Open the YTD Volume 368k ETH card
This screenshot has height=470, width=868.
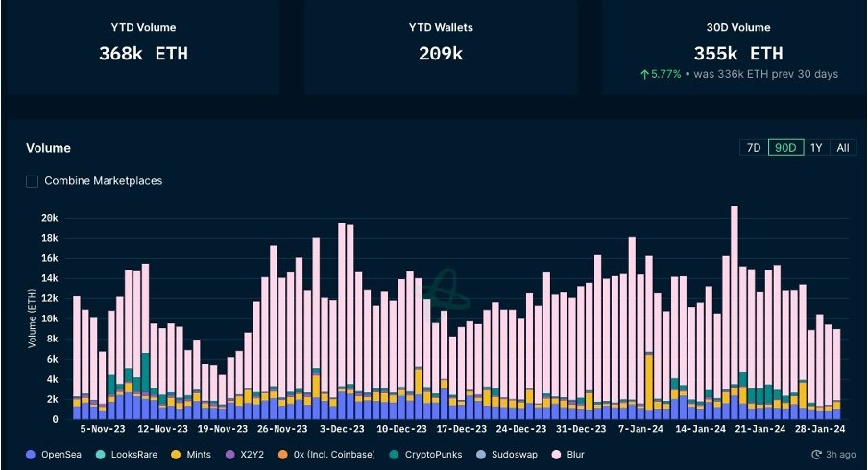(143, 47)
